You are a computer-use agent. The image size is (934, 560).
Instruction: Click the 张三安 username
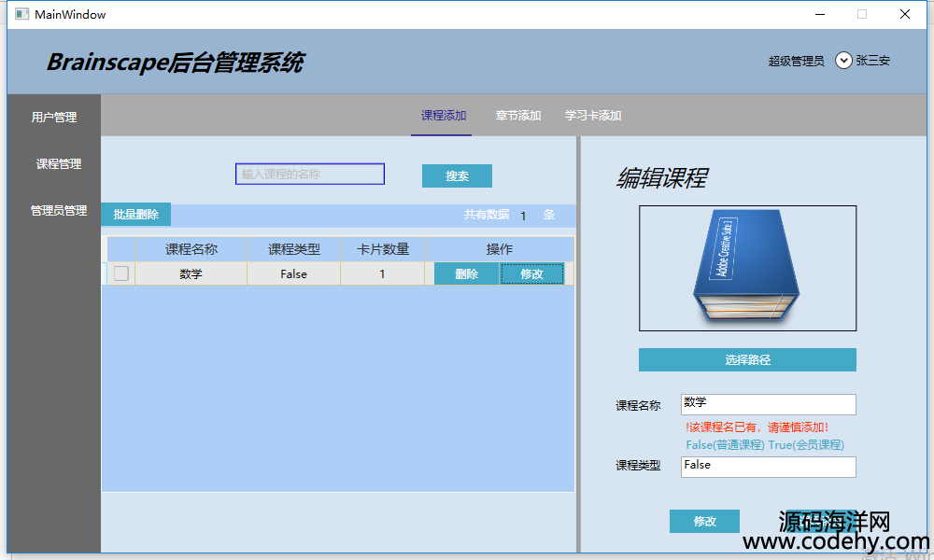point(872,60)
